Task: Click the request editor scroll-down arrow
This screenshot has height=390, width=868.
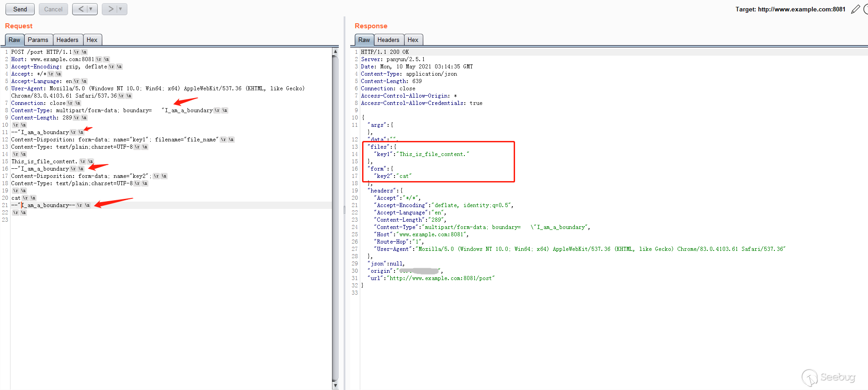Action: point(335,386)
